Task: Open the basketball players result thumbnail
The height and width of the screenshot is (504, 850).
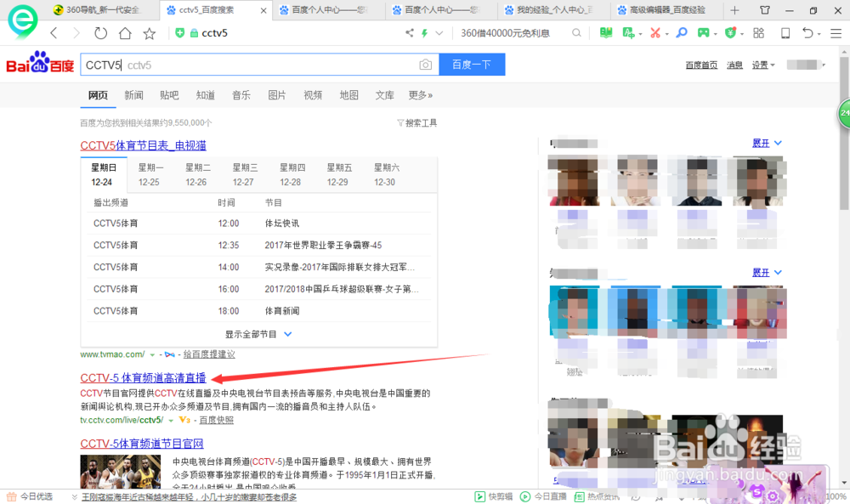Action: [121, 472]
